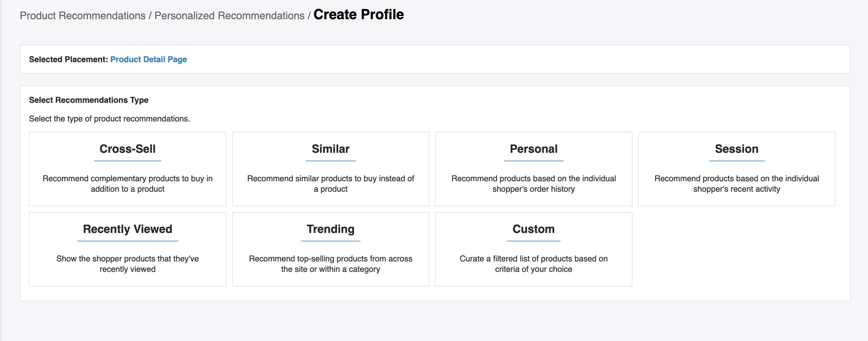Click the Recently Viewed heading

coord(127,229)
